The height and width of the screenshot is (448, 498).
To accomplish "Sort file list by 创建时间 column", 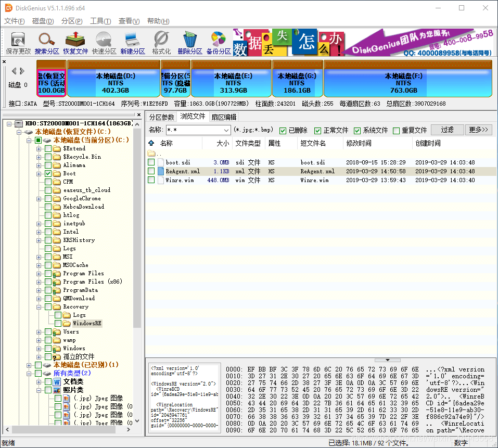I will 454,143.
